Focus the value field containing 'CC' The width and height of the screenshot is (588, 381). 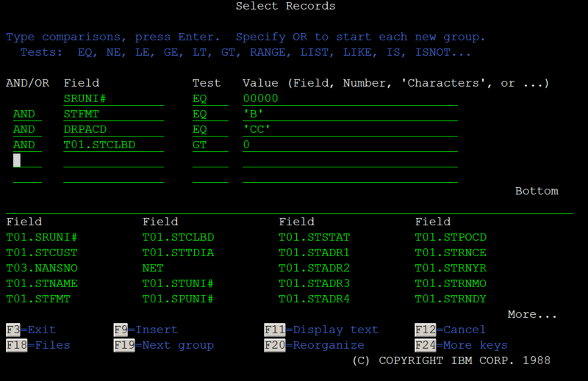[351, 130]
